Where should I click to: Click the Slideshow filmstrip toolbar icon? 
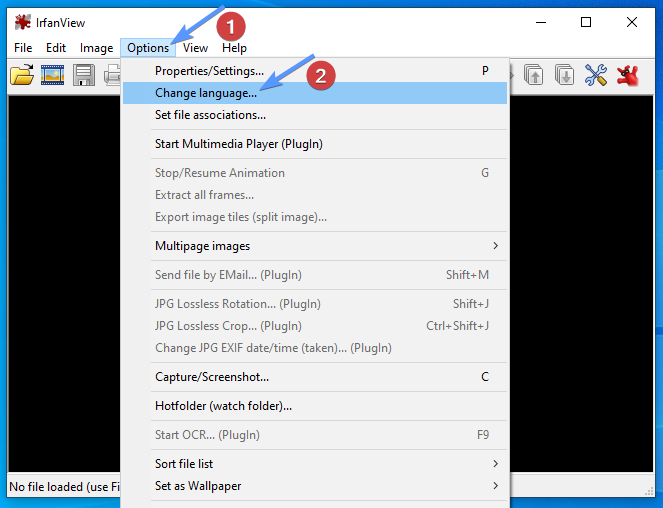[x=52, y=75]
